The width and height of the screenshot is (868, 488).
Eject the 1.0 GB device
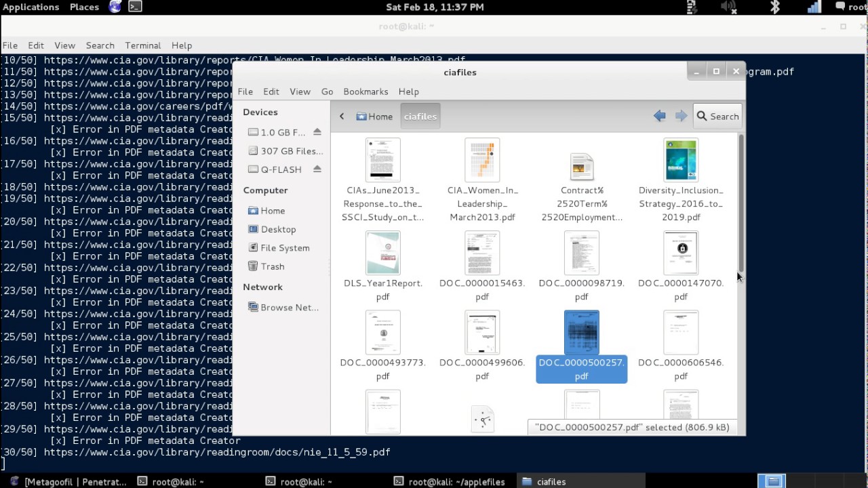(317, 132)
